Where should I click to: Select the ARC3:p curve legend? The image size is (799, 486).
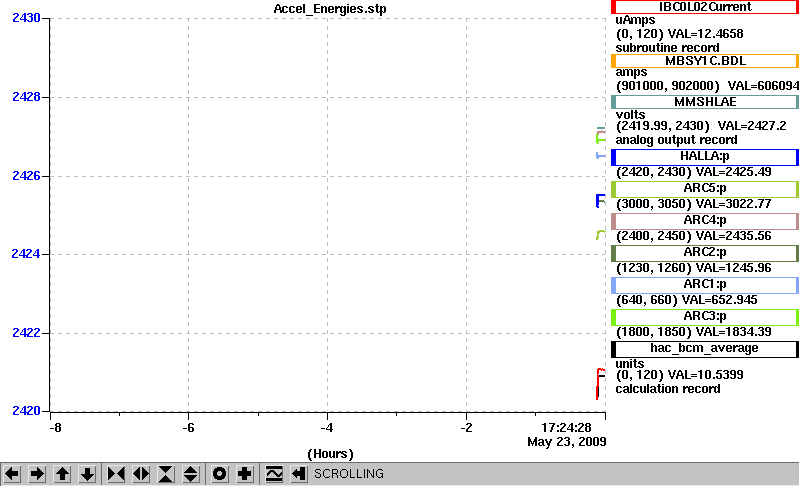705,317
